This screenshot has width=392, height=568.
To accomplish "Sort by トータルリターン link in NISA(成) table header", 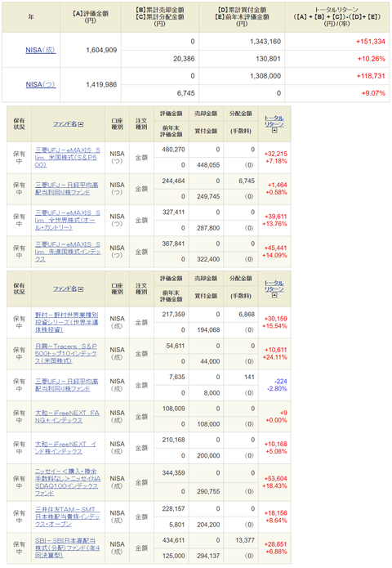I will point(274,286).
